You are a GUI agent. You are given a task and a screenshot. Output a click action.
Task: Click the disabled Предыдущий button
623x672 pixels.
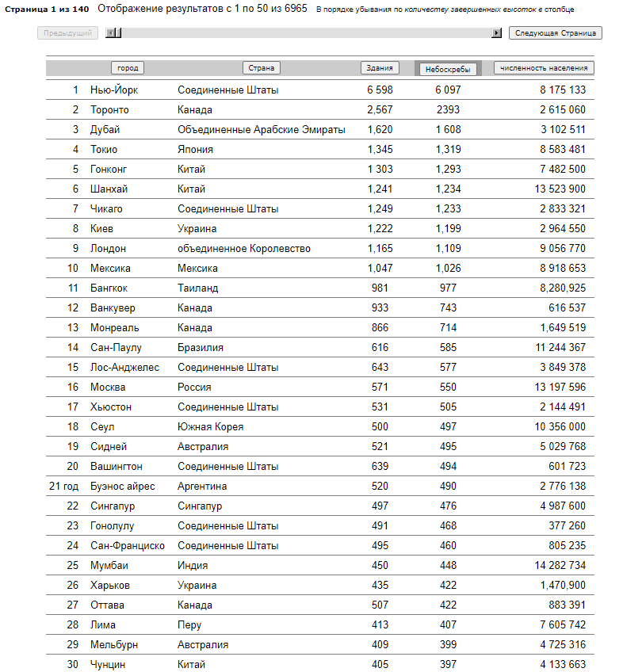coord(67,33)
